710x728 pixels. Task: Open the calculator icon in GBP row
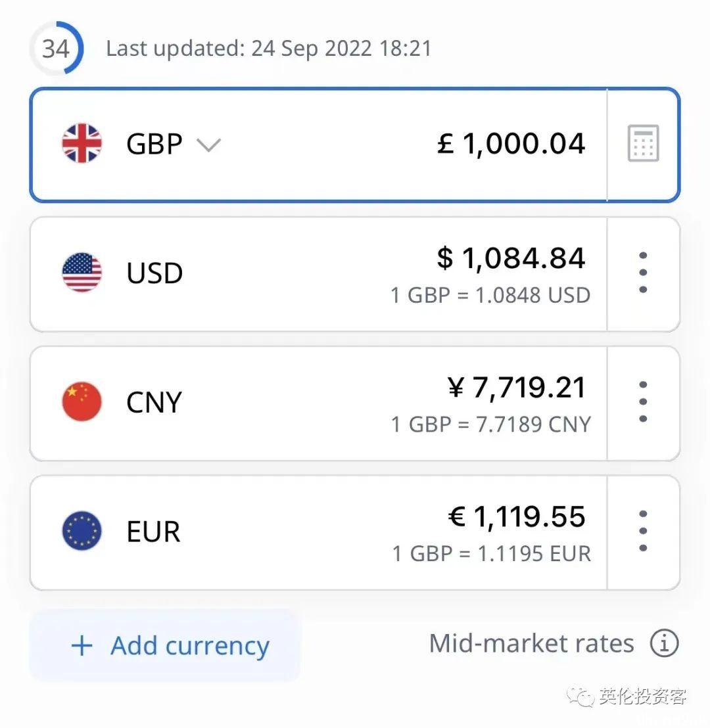click(643, 143)
